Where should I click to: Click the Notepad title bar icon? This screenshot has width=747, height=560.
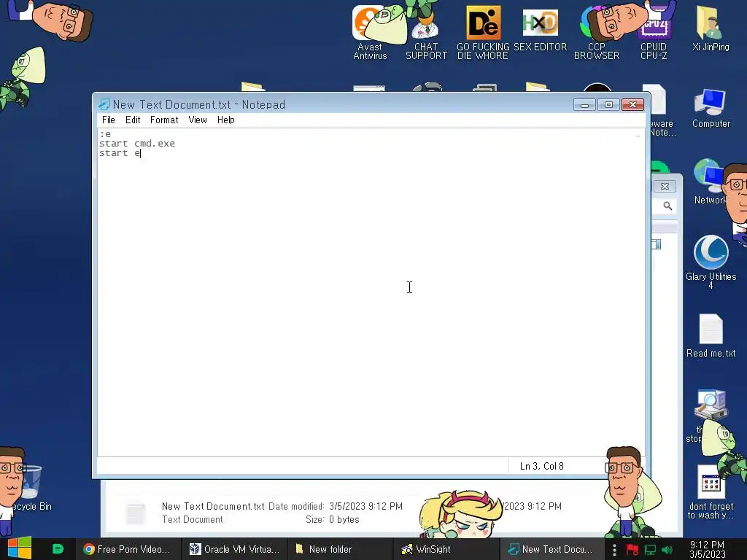pyautogui.click(x=104, y=104)
